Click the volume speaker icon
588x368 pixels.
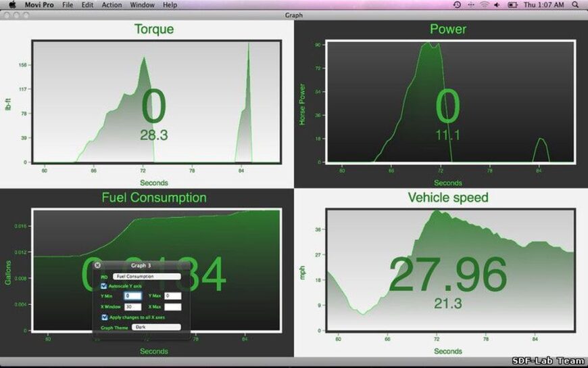(497, 5)
